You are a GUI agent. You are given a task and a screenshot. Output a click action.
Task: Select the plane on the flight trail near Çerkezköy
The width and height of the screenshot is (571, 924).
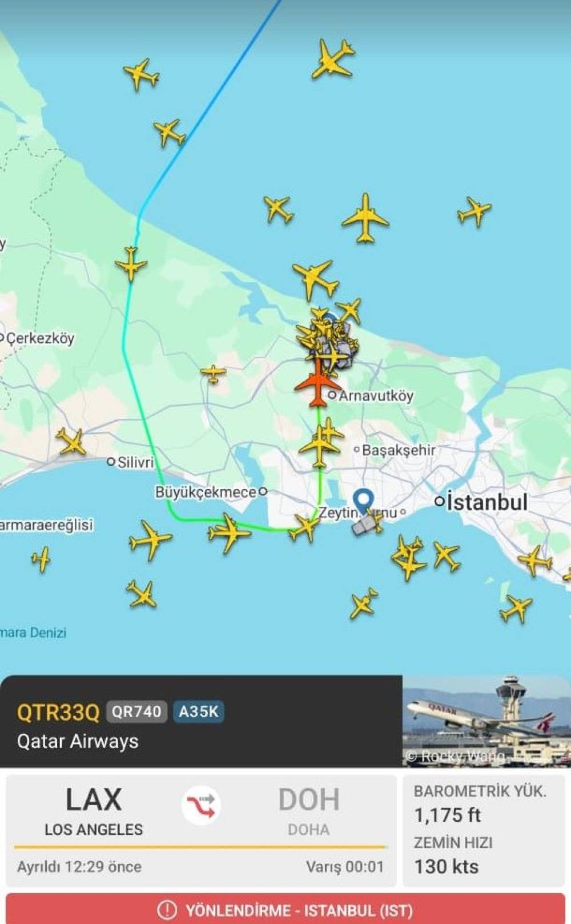(x=131, y=263)
